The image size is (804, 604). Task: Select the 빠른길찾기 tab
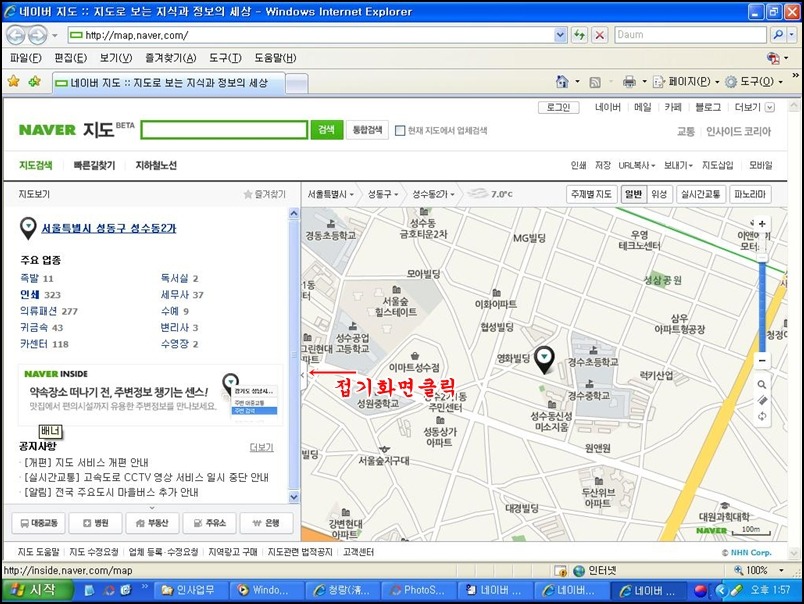pyautogui.click(x=94, y=165)
